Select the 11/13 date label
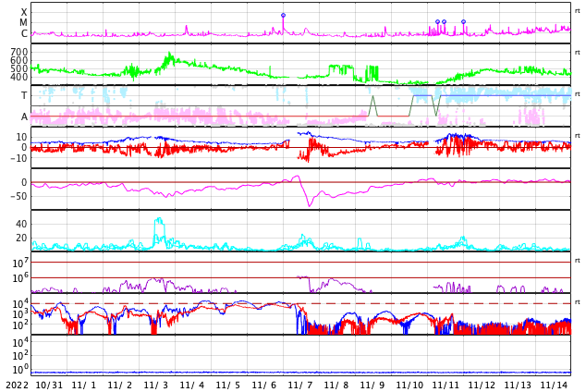Viewport: 586px width, 392px height. 518,386
